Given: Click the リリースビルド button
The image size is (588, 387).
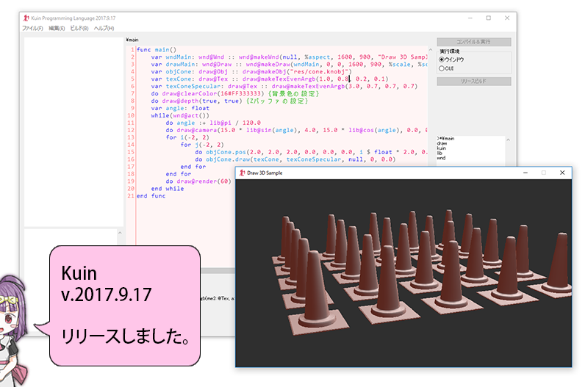Looking at the screenshot, I should [473, 81].
